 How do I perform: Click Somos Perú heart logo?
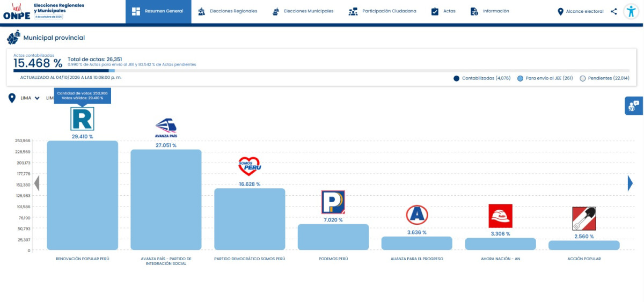coord(249,166)
